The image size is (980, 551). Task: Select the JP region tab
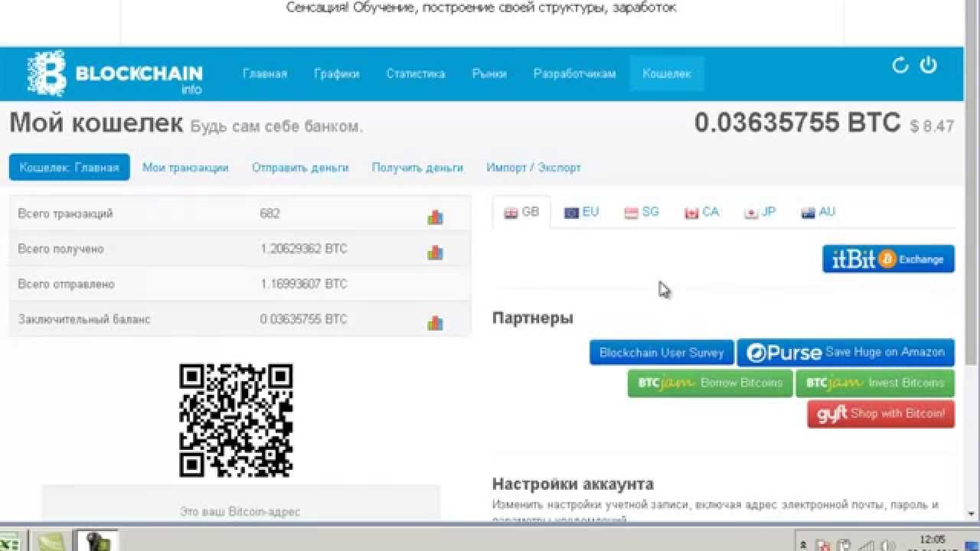[760, 212]
